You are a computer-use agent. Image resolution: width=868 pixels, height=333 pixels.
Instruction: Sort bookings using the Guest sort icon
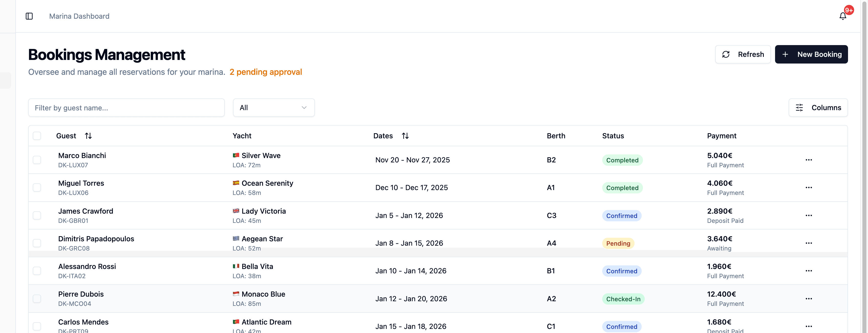pos(88,136)
